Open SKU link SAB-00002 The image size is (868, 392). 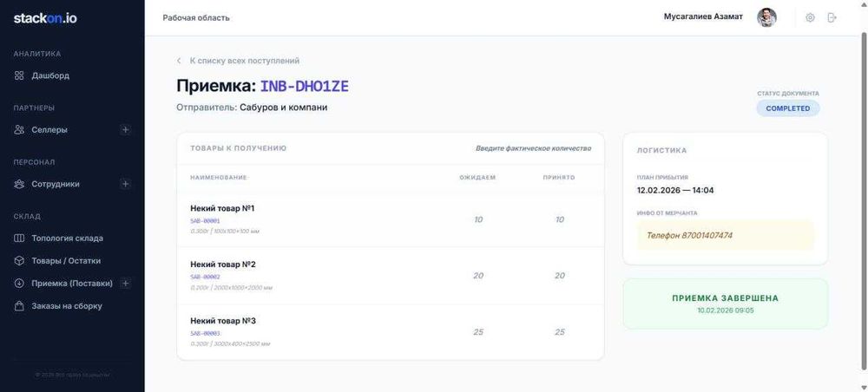coord(205,277)
